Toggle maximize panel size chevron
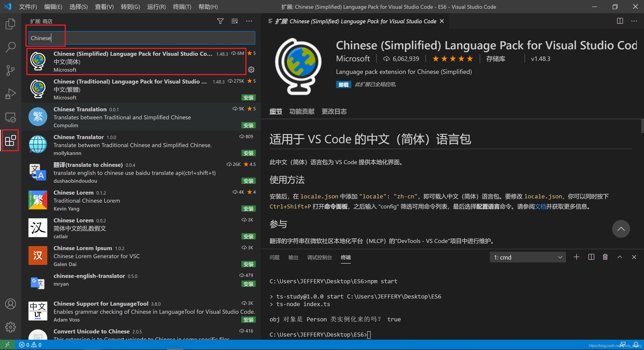 click(620, 257)
